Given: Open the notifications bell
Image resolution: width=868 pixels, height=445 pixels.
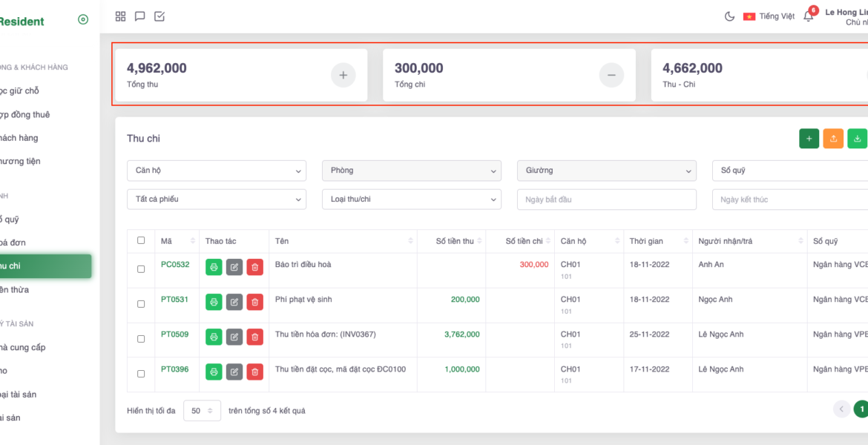Looking at the screenshot, I should [809, 16].
